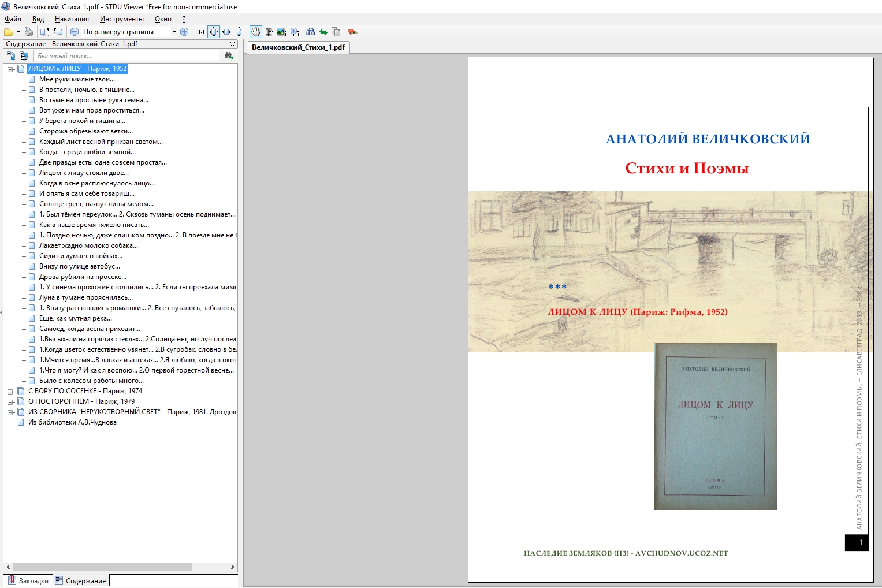Click the contents panel horizontal scrollbar thumb
The height and width of the screenshot is (588, 882).
102,567
